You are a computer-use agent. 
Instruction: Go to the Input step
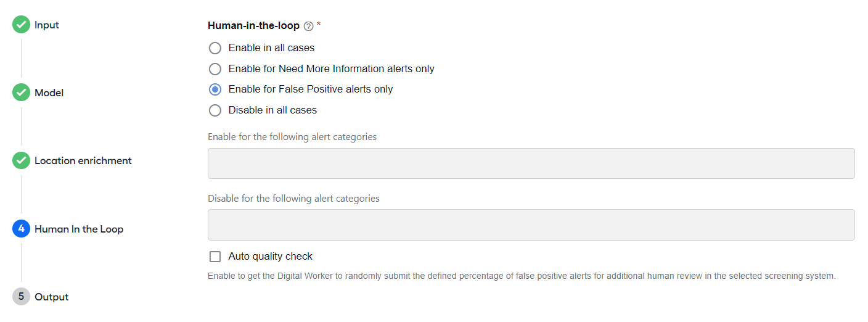tap(47, 25)
